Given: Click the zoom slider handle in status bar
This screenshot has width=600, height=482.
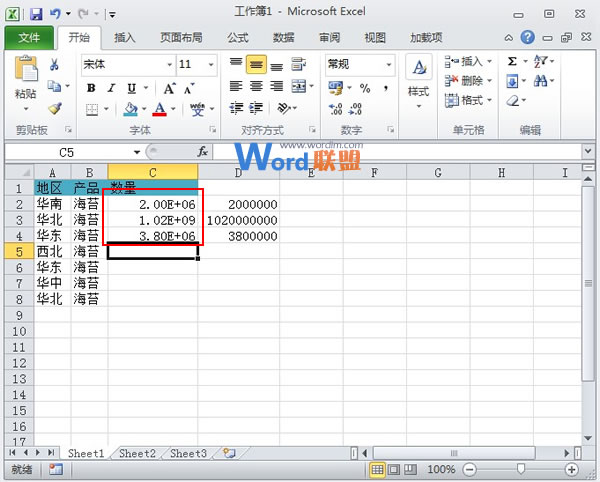Looking at the screenshot, I should [520, 469].
